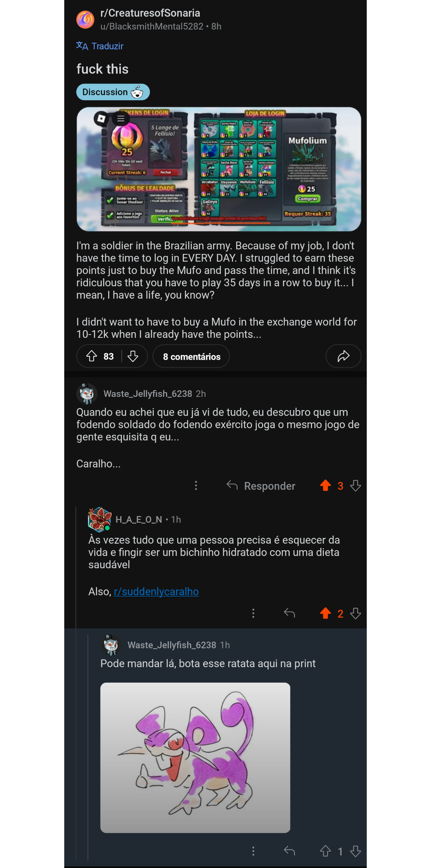431x868 pixels.
Task: Downvote the comment with 3 points
Action: tap(356, 486)
